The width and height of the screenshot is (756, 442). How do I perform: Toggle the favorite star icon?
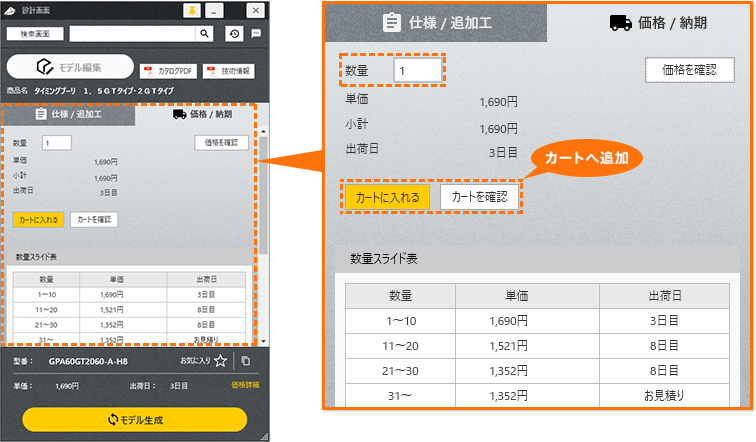[221, 361]
